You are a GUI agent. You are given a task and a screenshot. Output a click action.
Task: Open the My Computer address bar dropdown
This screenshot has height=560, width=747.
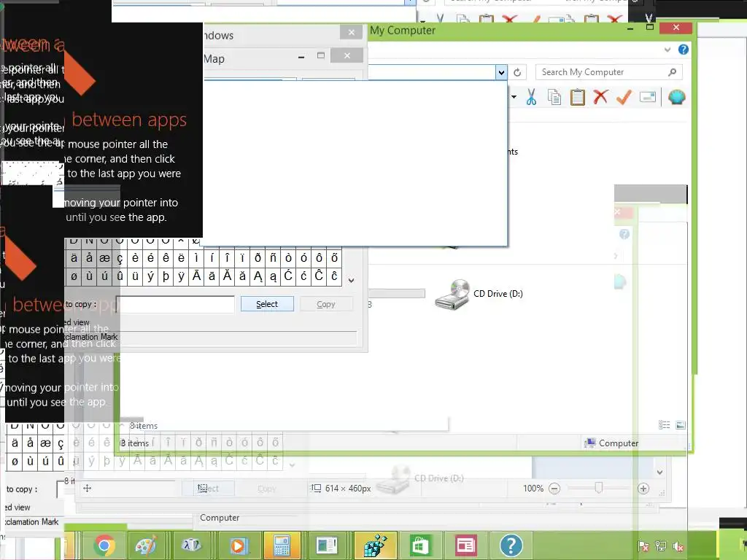501,72
